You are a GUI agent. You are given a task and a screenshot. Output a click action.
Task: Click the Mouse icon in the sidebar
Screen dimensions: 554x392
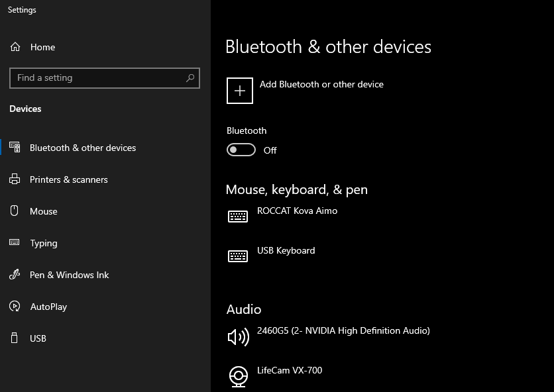pos(14,211)
